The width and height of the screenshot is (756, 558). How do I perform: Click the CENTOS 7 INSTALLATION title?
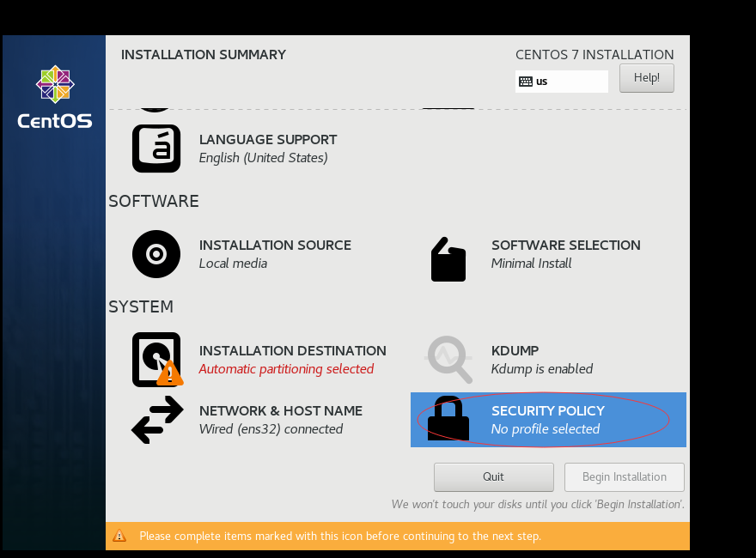(594, 55)
